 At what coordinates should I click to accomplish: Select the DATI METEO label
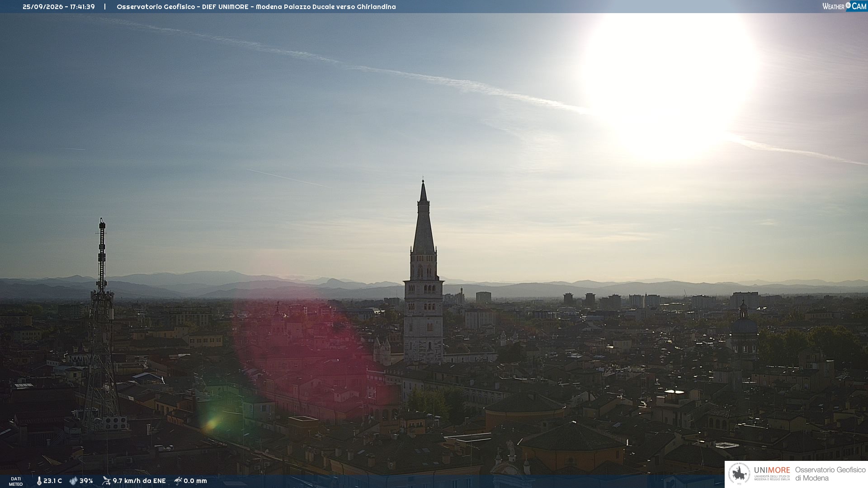pos(16,481)
